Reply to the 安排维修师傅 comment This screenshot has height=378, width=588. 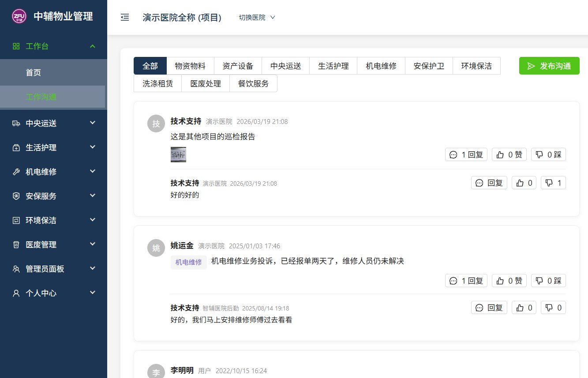coord(489,307)
